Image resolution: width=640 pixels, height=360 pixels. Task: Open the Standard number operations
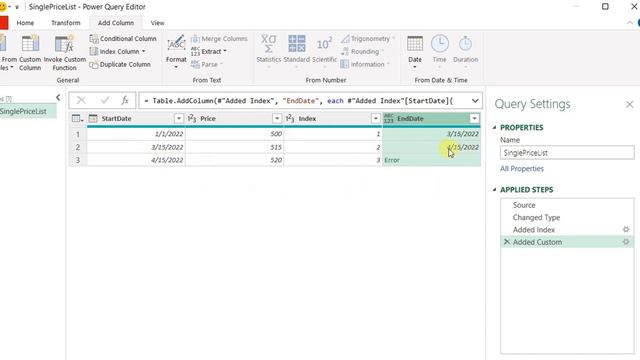(297, 51)
